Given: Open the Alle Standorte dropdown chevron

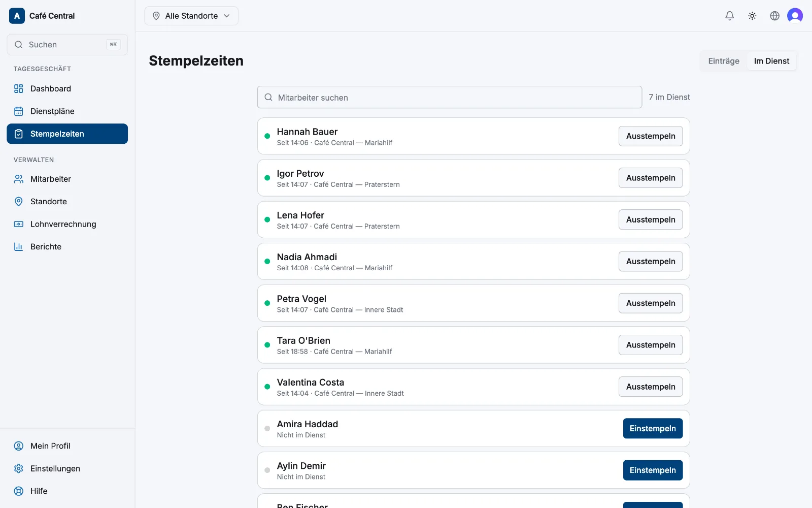Looking at the screenshot, I should 227,16.
